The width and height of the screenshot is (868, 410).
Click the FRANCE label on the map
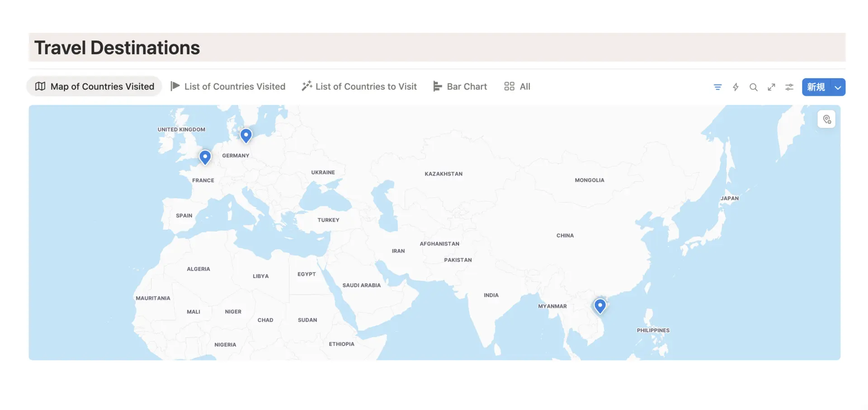pos(203,181)
